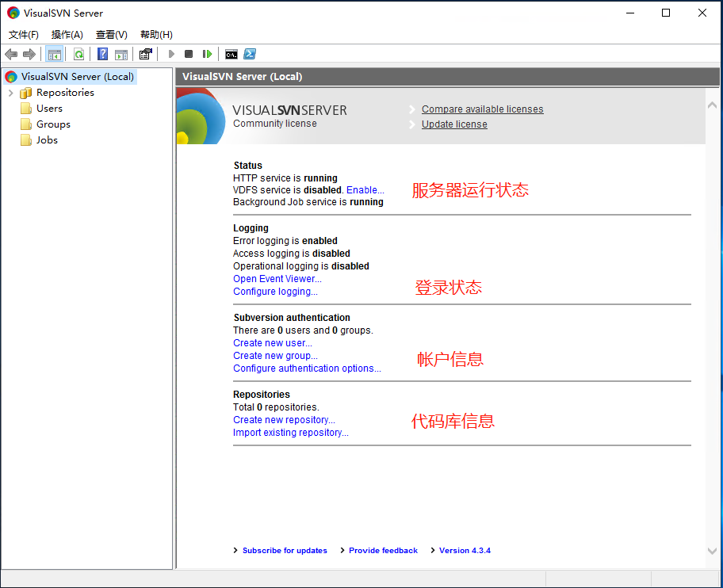Expand the Repositories tree node arrow
The image size is (723, 588).
(x=10, y=93)
